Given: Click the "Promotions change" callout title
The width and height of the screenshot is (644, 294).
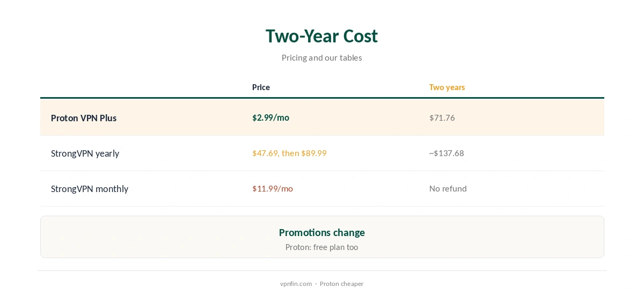Looking at the screenshot, I should (x=322, y=232).
